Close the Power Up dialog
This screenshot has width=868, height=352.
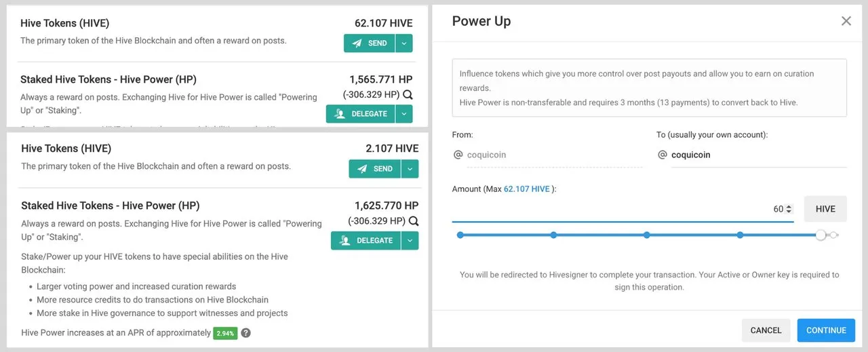846,21
